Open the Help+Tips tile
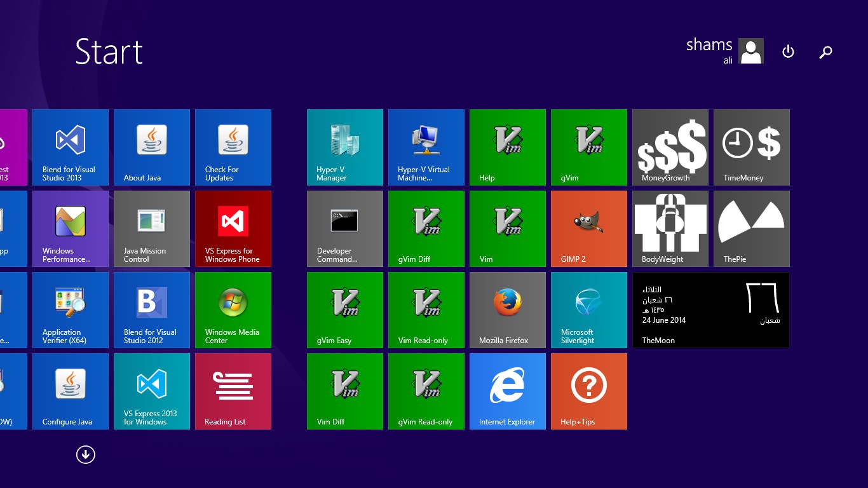The height and width of the screenshot is (488, 868). (x=589, y=391)
